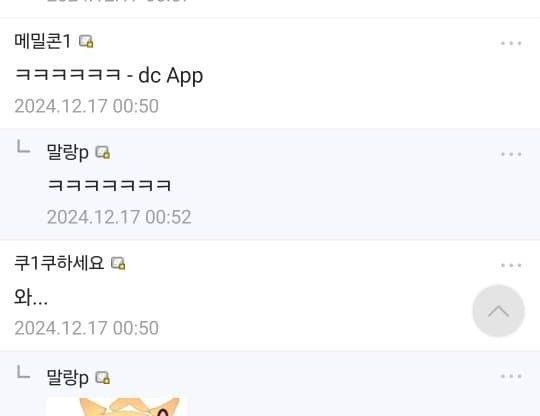540x416 pixels.
Task: Open more options on 말랑p's image reply
Action: [511, 376]
